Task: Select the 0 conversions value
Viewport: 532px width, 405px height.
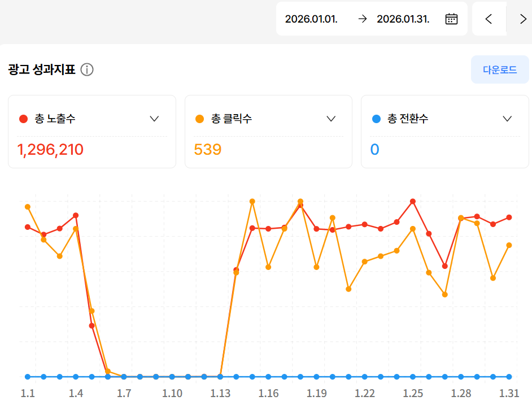Action: pos(374,149)
